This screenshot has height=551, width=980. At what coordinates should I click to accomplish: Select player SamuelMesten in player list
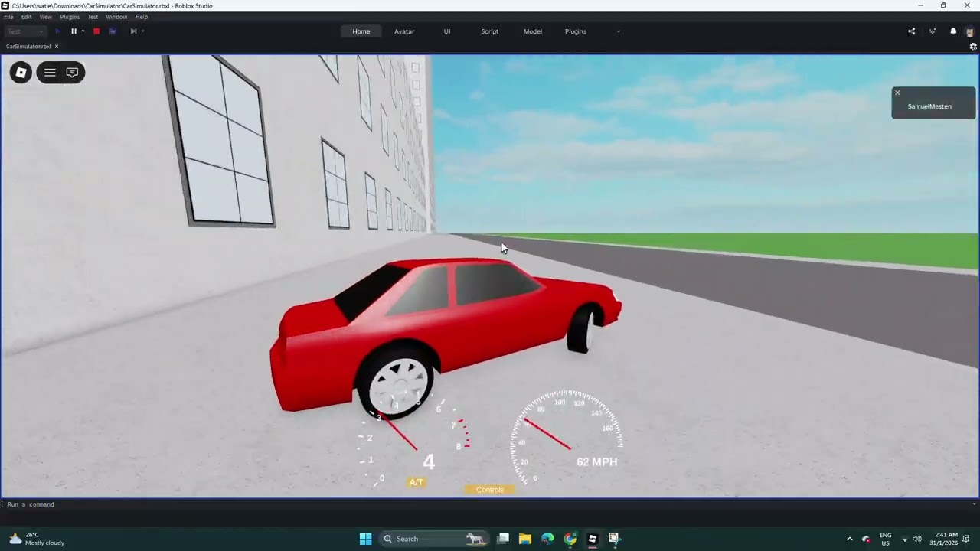929,106
